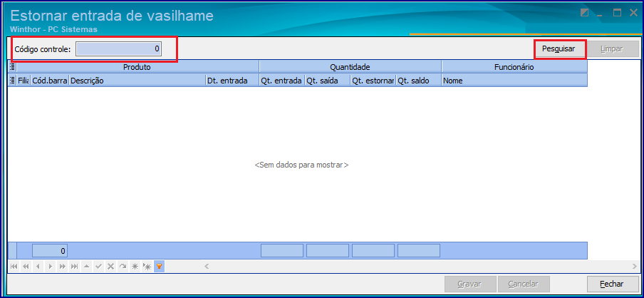Click the Cancelar button
Image resolution: width=644 pixels, height=298 pixels.
coord(523,284)
